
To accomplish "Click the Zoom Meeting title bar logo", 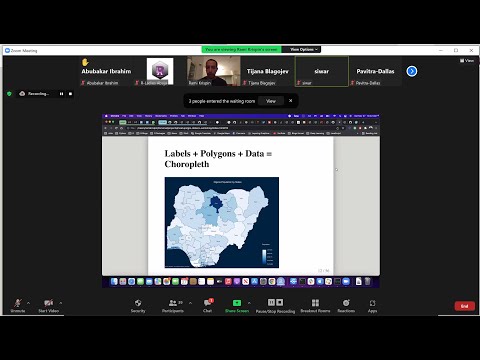I will 7,50.
